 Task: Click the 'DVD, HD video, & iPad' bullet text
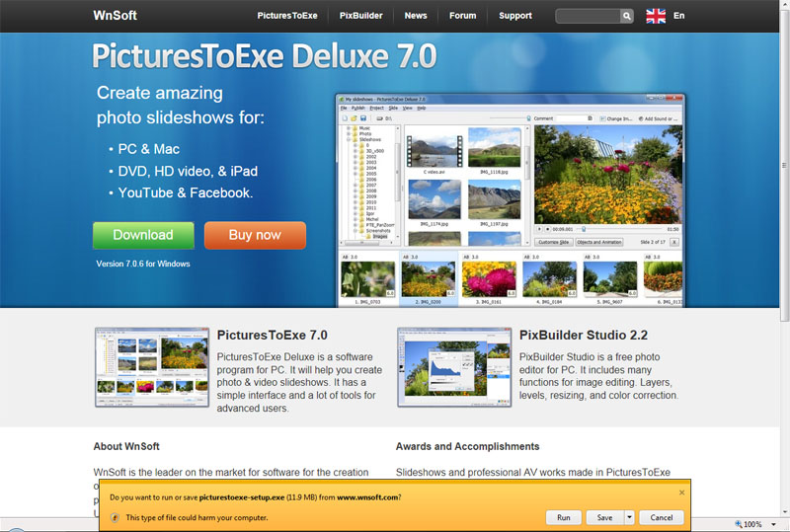pos(188,172)
